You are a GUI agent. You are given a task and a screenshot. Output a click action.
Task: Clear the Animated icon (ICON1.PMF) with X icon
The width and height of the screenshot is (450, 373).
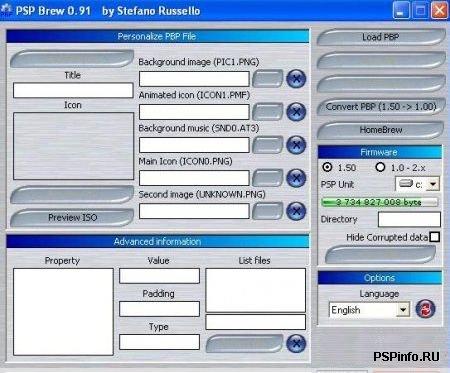point(296,112)
